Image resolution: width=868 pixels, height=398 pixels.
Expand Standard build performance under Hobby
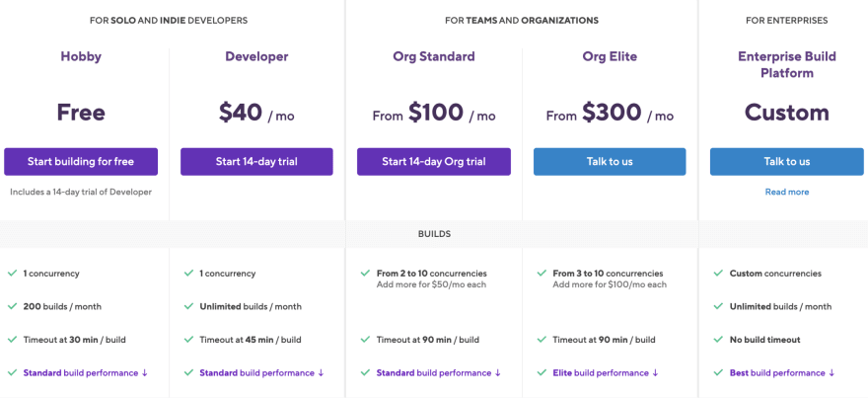(x=85, y=373)
